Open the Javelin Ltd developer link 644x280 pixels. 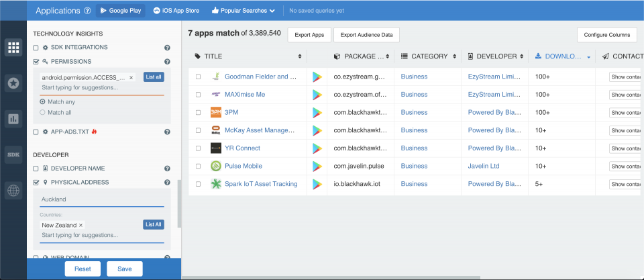tap(484, 166)
